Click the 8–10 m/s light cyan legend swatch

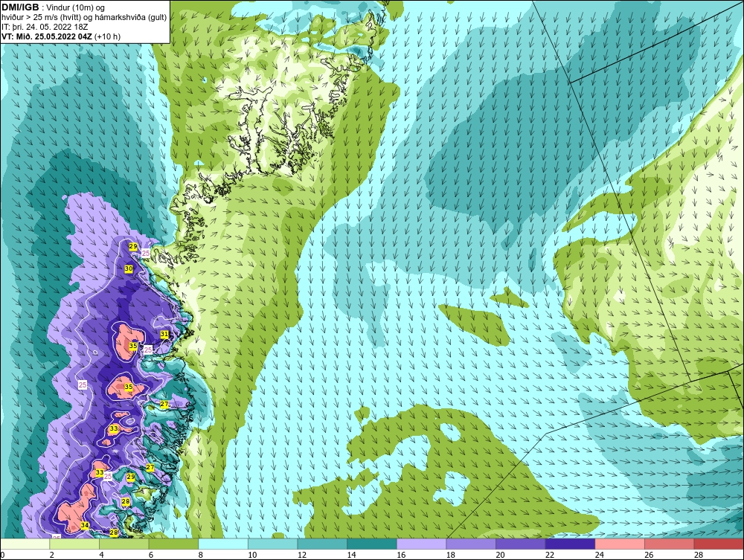[223, 544]
